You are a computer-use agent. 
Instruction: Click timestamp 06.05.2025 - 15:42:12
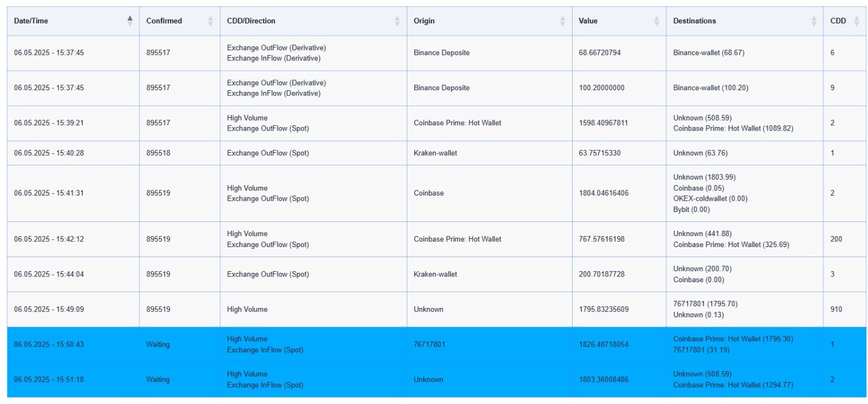(49, 239)
